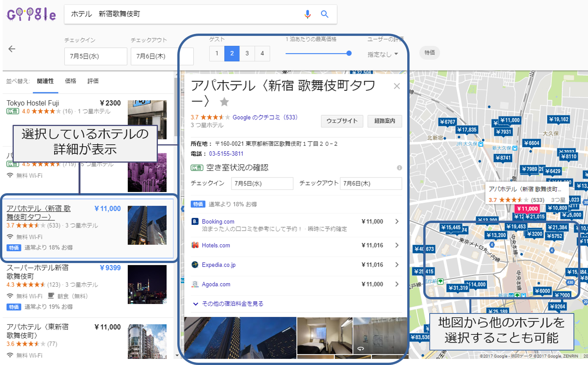This screenshot has height=365, width=588.
Task: Click the microphone voice search icon
Action: pos(307,14)
